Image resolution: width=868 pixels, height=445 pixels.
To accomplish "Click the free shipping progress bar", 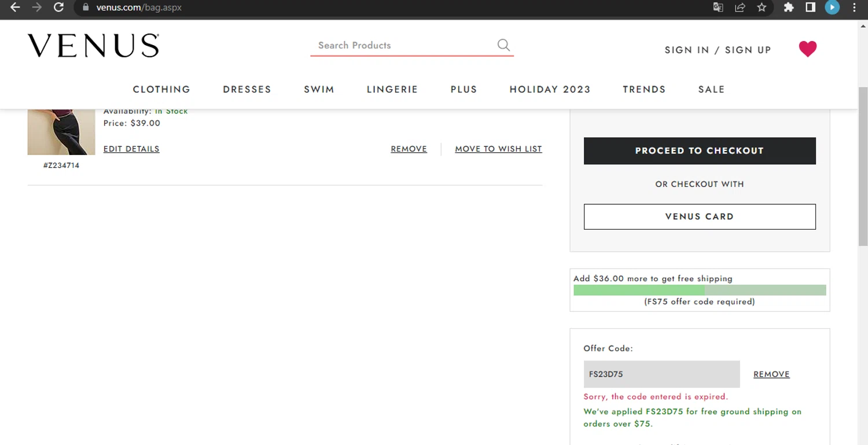I will click(x=700, y=290).
